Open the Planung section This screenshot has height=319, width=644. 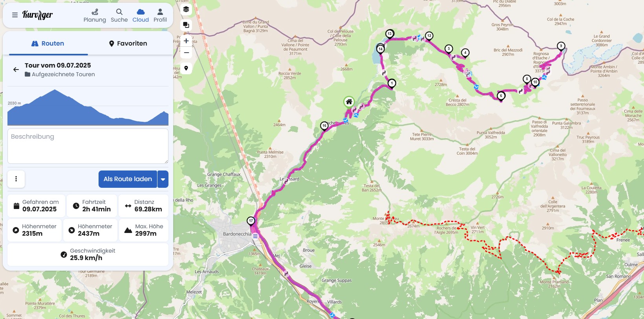(x=95, y=16)
